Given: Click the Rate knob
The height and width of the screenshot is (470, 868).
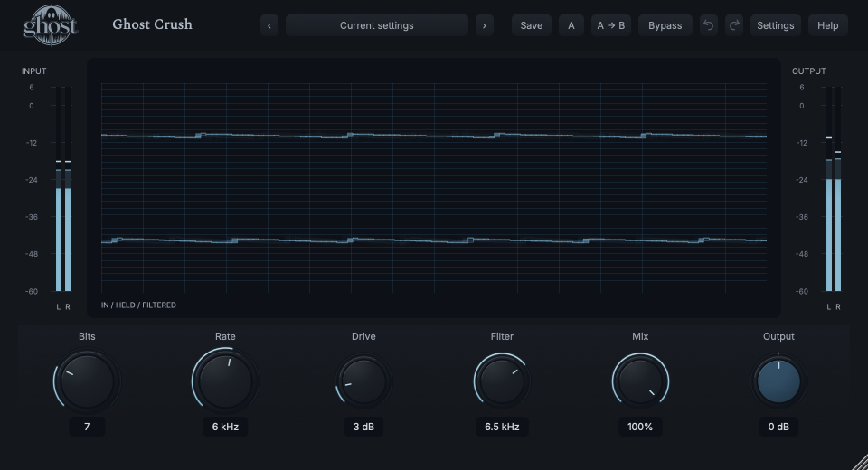Looking at the screenshot, I should tap(225, 381).
